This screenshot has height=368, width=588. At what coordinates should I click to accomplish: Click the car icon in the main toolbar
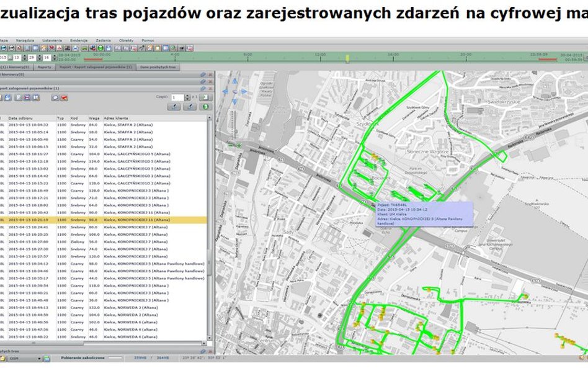pos(84,46)
